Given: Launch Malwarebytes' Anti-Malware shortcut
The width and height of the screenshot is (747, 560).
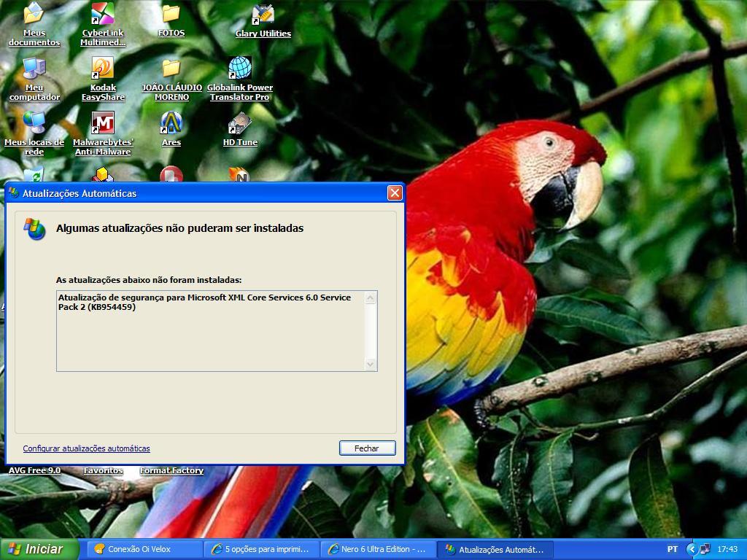Looking at the screenshot, I should pos(103,134).
